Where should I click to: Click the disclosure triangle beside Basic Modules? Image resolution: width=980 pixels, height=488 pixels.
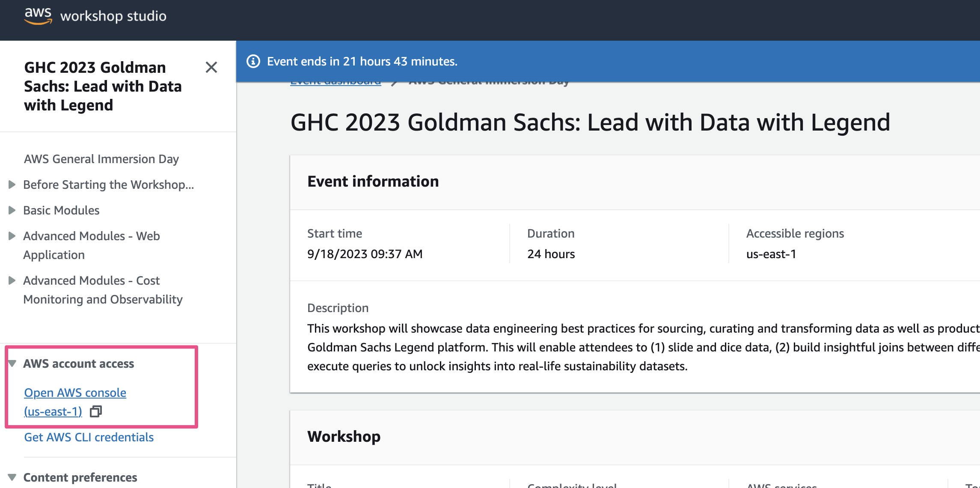point(12,210)
